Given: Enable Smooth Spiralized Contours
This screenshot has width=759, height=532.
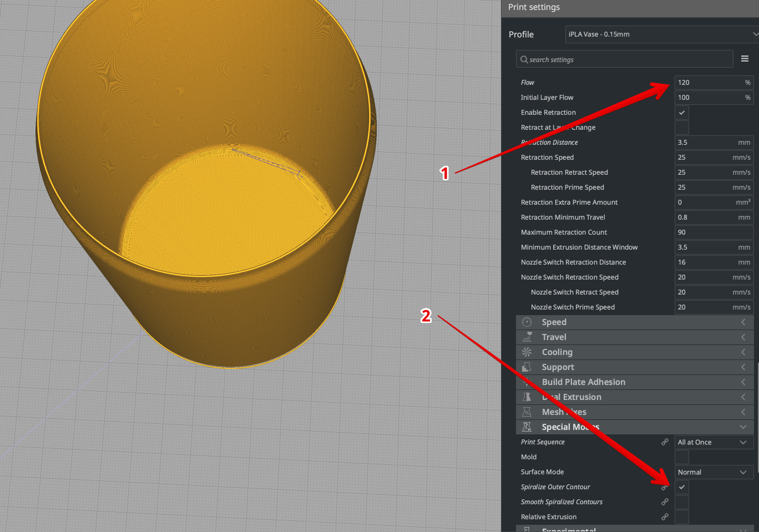Looking at the screenshot, I should (x=681, y=501).
